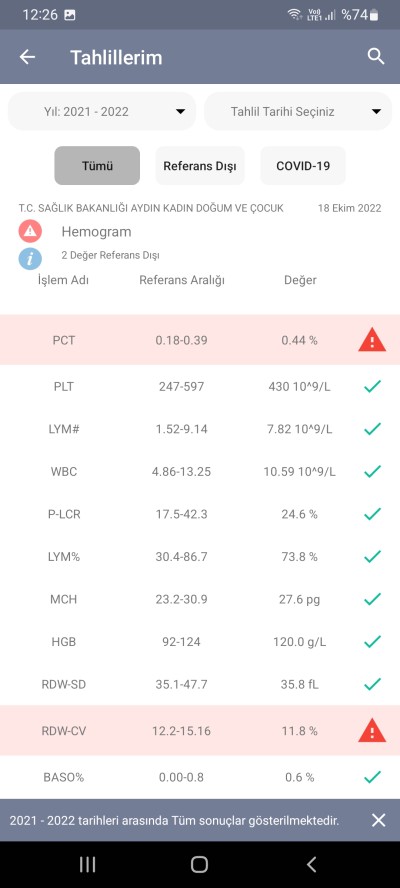
Task: Open the Tahlil Tarihi Seçiniz dropdown
Action: coord(298,112)
